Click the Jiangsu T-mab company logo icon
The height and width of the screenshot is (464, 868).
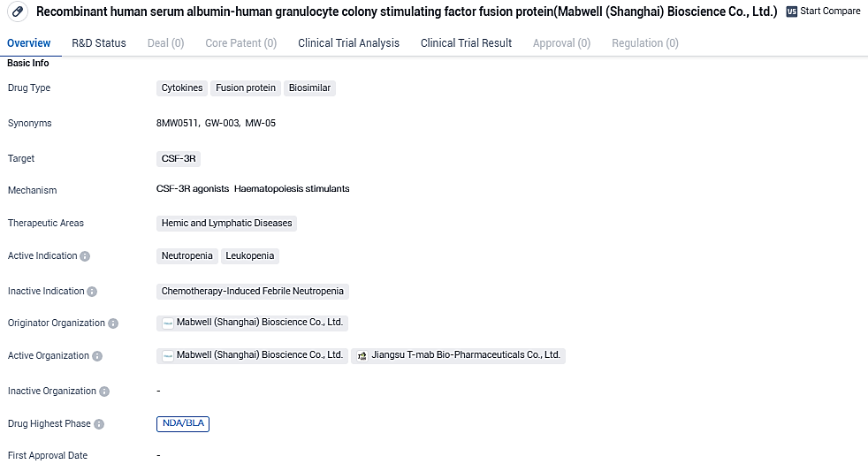(x=362, y=356)
